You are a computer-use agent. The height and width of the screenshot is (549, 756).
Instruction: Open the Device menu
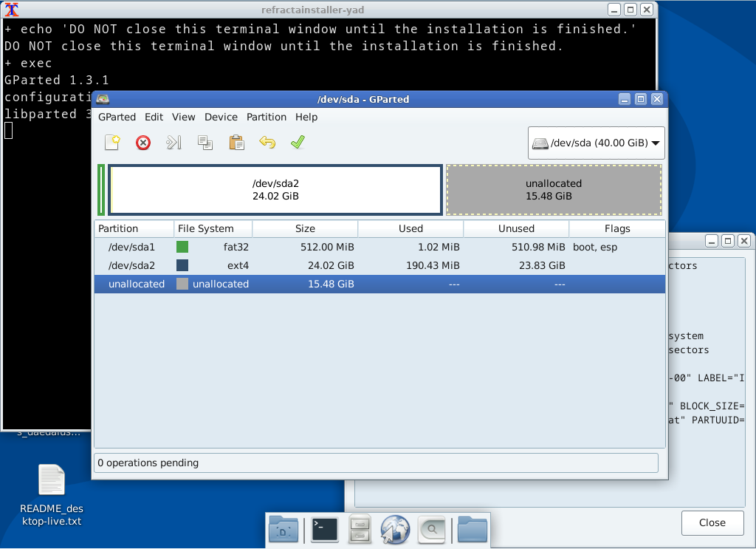tap(221, 117)
